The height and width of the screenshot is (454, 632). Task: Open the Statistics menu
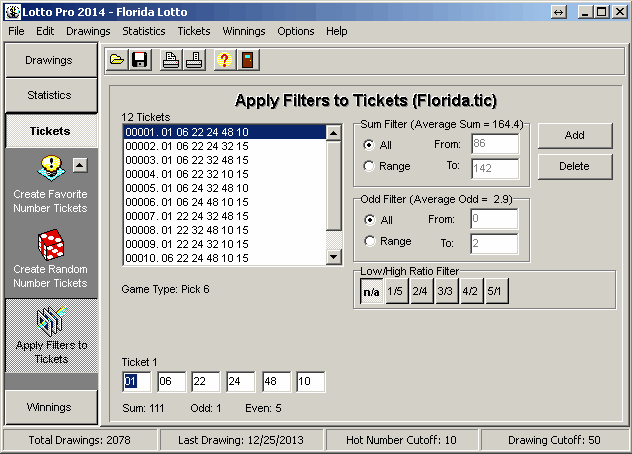[x=144, y=31]
